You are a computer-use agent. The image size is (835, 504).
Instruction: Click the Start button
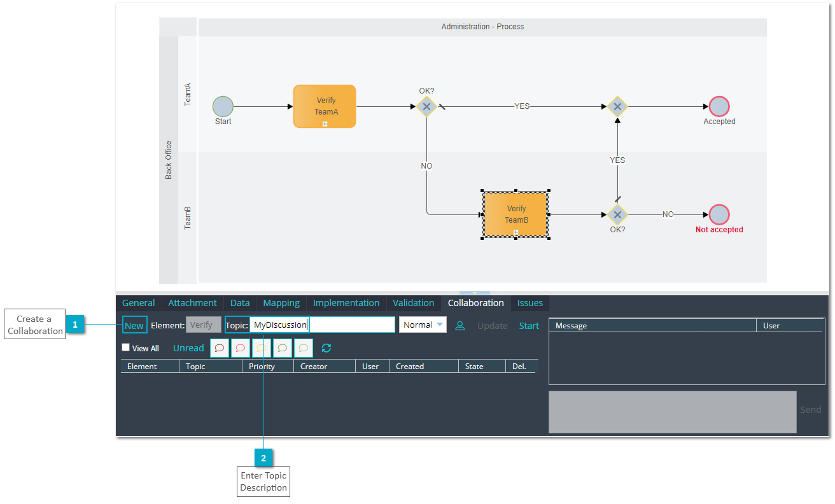point(529,326)
